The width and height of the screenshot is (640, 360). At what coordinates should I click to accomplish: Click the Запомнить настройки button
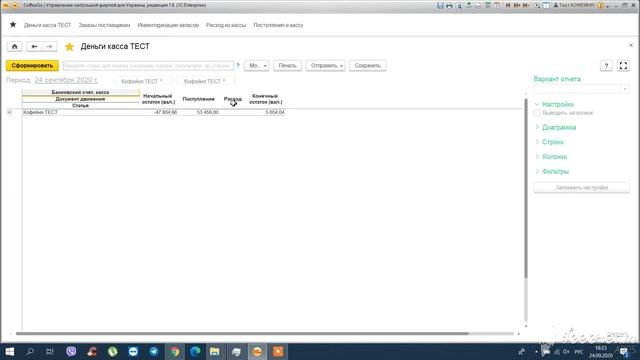click(x=582, y=187)
